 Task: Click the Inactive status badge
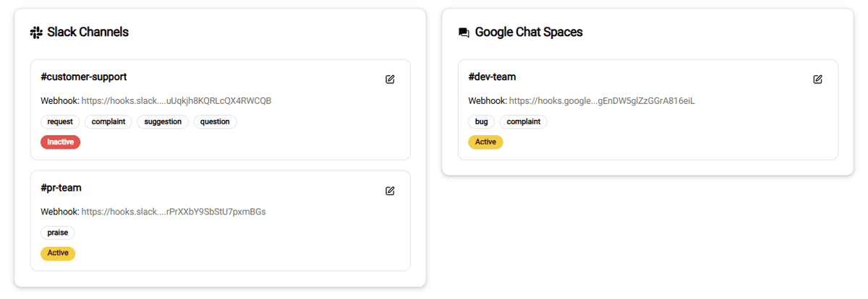coord(61,142)
